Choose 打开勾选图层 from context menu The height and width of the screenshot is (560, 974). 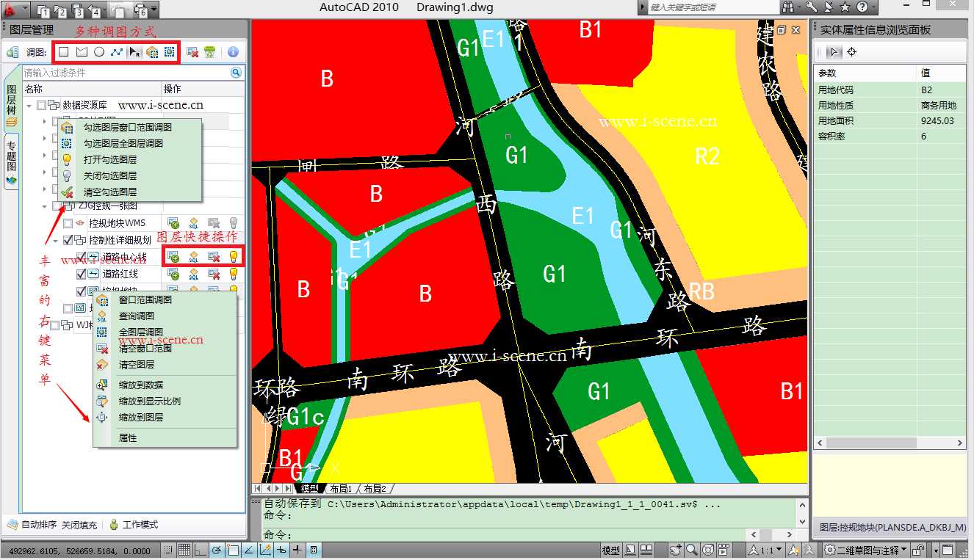pyautogui.click(x=110, y=159)
